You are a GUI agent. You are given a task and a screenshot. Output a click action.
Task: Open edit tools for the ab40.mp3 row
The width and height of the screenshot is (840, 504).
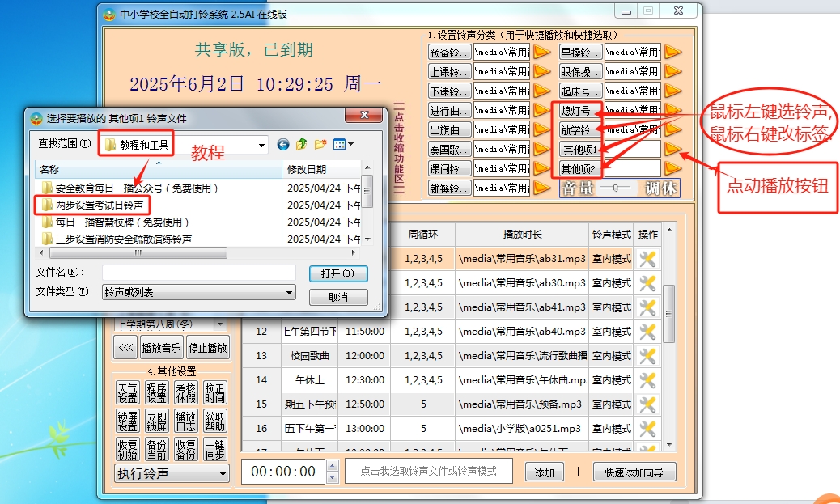[647, 332]
